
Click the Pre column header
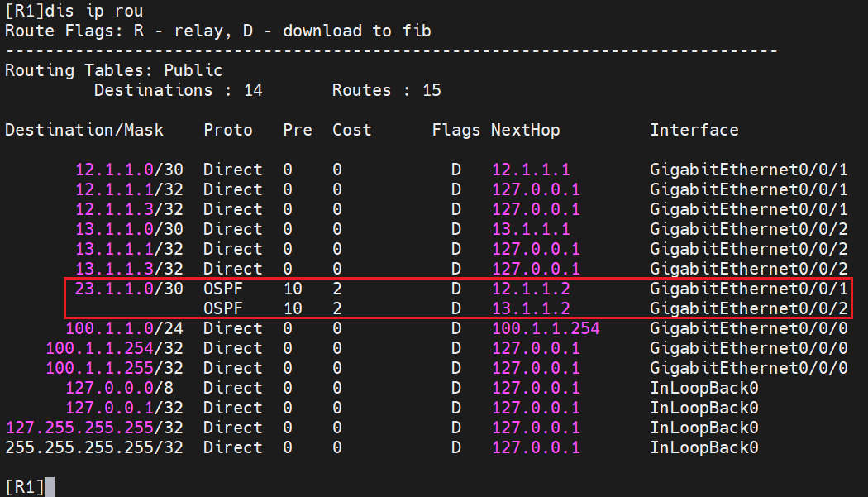coord(298,130)
